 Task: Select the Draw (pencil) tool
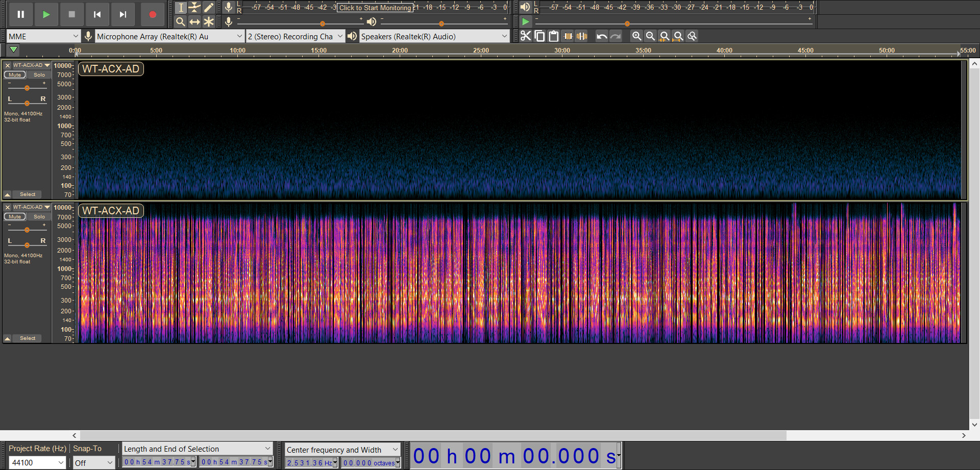(x=209, y=8)
